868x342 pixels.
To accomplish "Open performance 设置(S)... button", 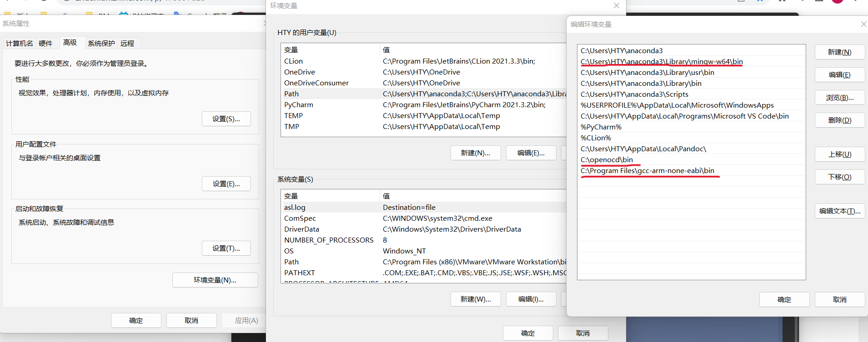I will coord(226,119).
